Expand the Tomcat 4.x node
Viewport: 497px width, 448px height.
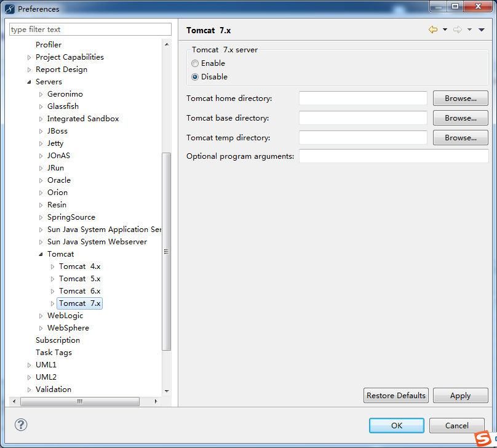click(x=53, y=266)
